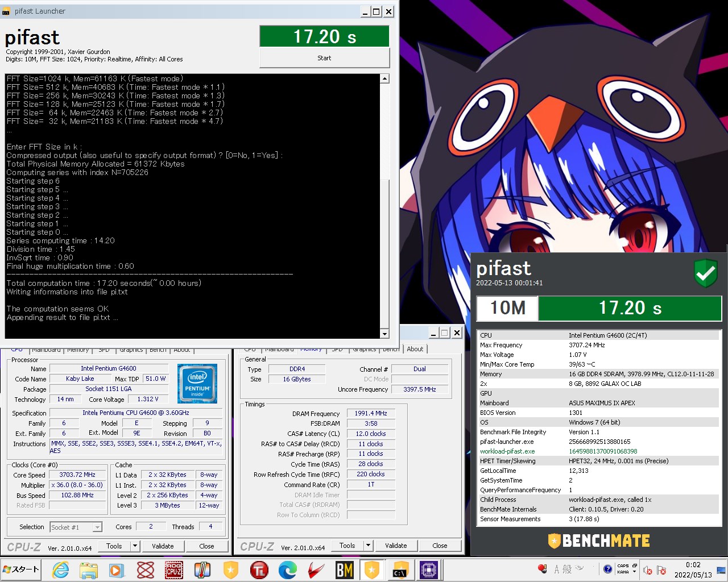Click Tools button in CPU-Z CPU window

point(114,546)
